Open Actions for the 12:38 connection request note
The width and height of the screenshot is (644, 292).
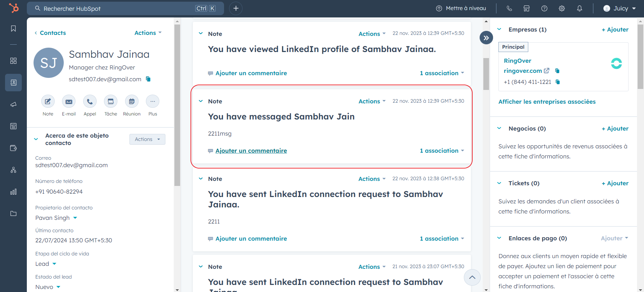372,179
